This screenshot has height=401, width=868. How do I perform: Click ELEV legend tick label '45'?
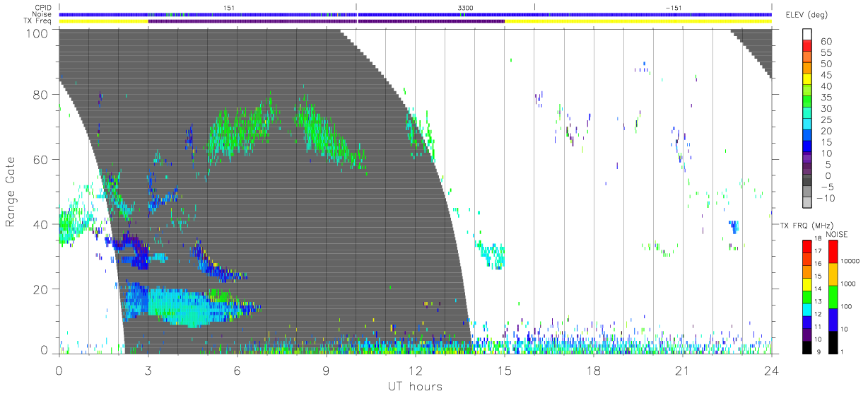point(826,75)
